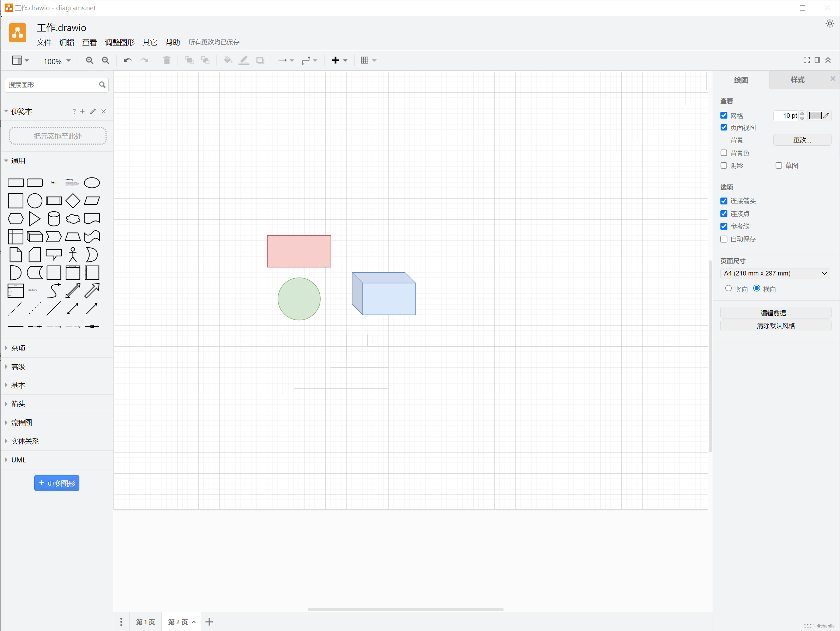Select the triangle shape in General palette

[35, 219]
